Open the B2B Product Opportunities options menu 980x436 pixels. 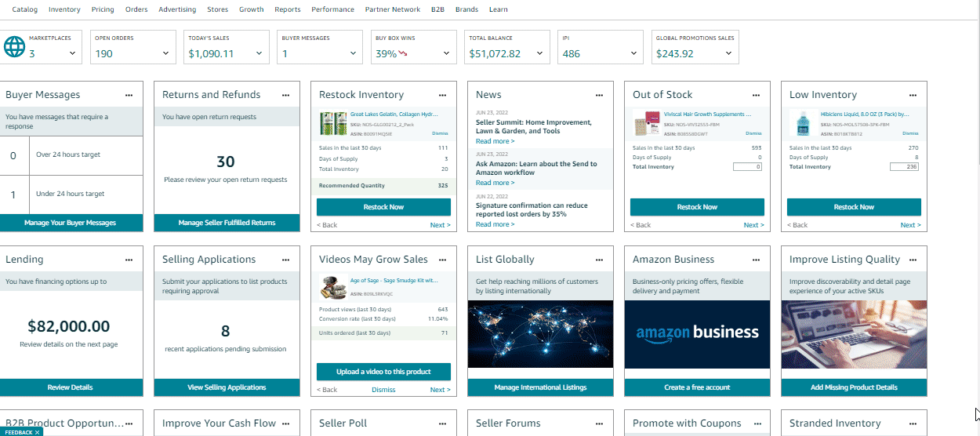point(129,423)
